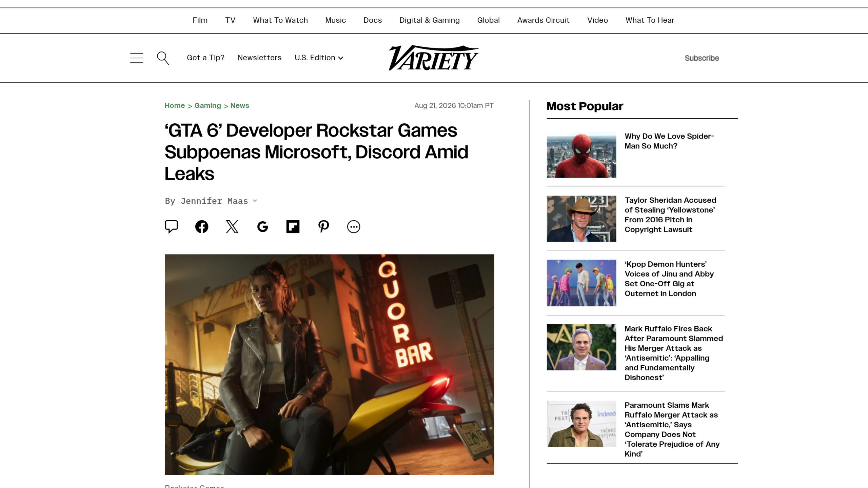Click the 'Aug 21, 2026 10:01am PT' timestamp
868x488 pixels.
coord(454,105)
